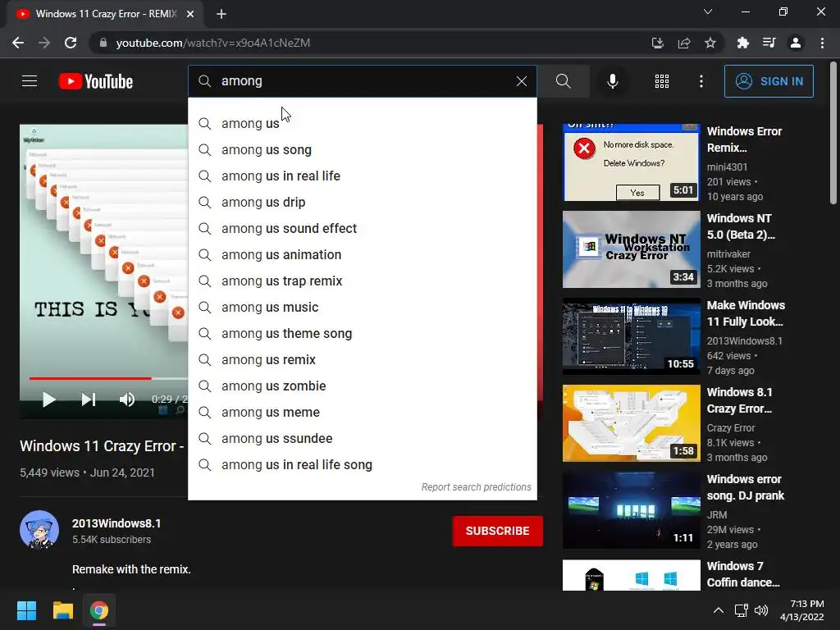The image size is (840, 630).
Task: Open clock showing 7:13 PM
Action: pyautogui.click(x=802, y=610)
